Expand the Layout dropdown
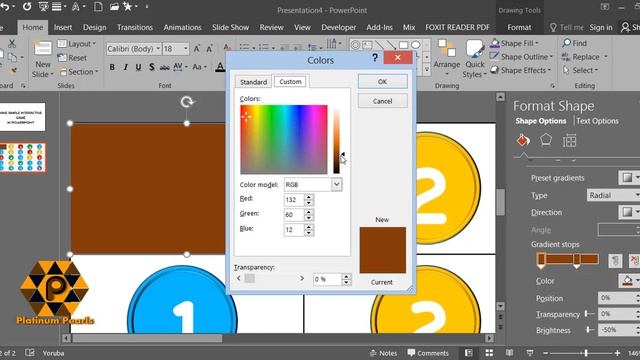Viewport: 640px width, 360px height. 77,44
